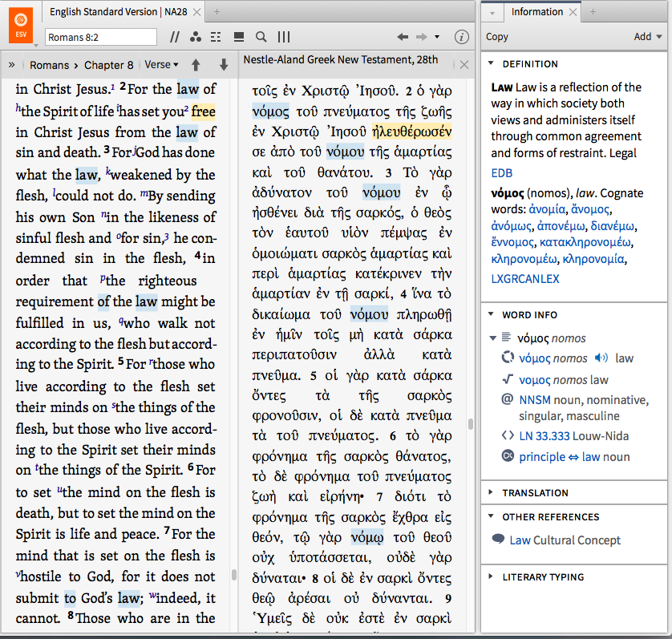The image size is (672, 639).
Task: Close the English Standard Version tab
Action: pyautogui.click(x=196, y=12)
